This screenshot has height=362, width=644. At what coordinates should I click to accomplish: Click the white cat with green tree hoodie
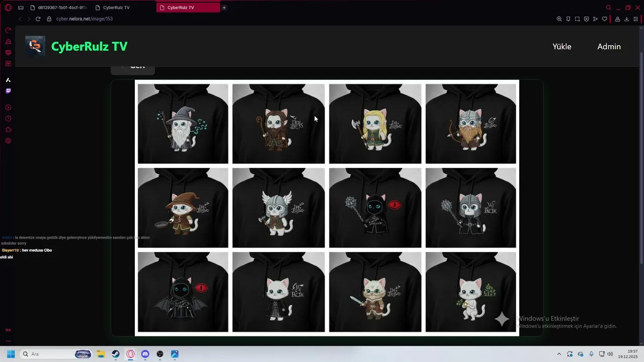tap(470, 292)
